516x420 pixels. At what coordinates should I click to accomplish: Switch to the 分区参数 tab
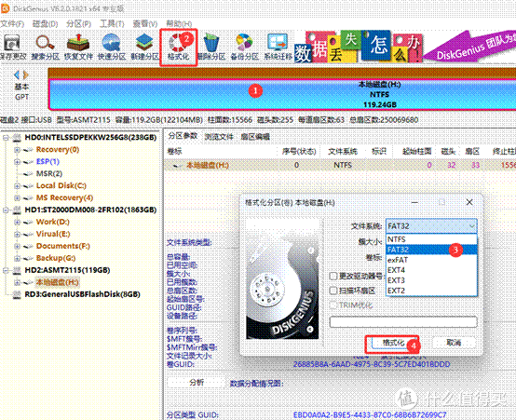pyautogui.click(x=183, y=136)
